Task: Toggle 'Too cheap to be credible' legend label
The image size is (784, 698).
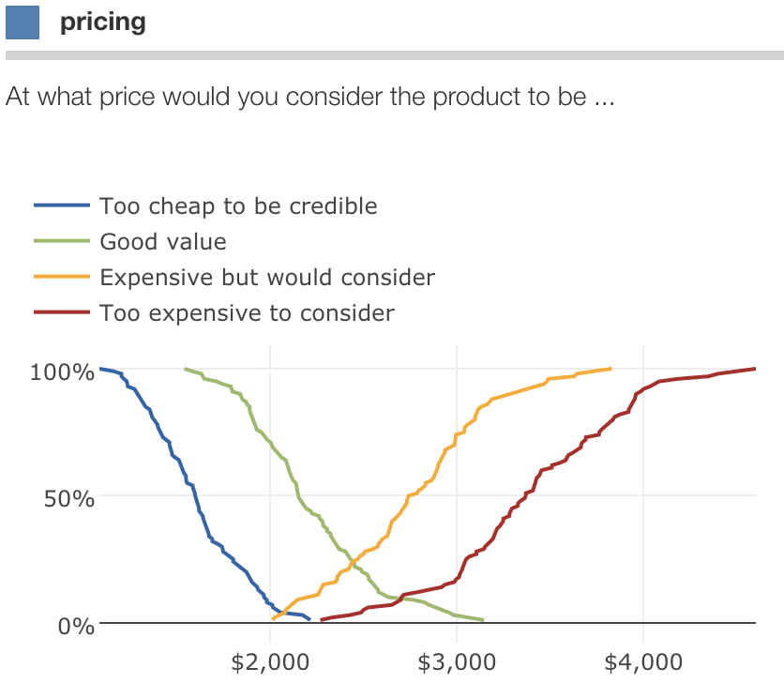Action: [238, 205]
